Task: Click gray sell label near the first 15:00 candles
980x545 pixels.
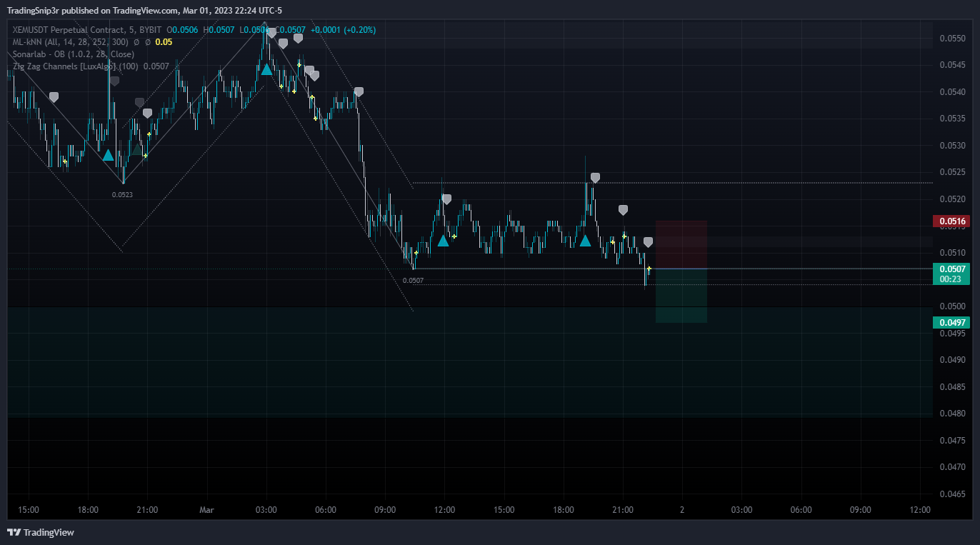Action: click(x=54, y=97)
